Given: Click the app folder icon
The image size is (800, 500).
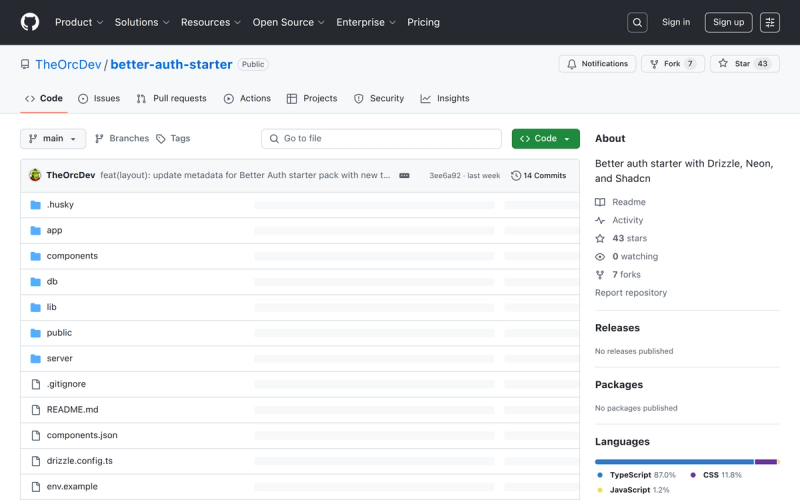Looking at the screenshot, I should pyautogui.click(x=35, y=231).
